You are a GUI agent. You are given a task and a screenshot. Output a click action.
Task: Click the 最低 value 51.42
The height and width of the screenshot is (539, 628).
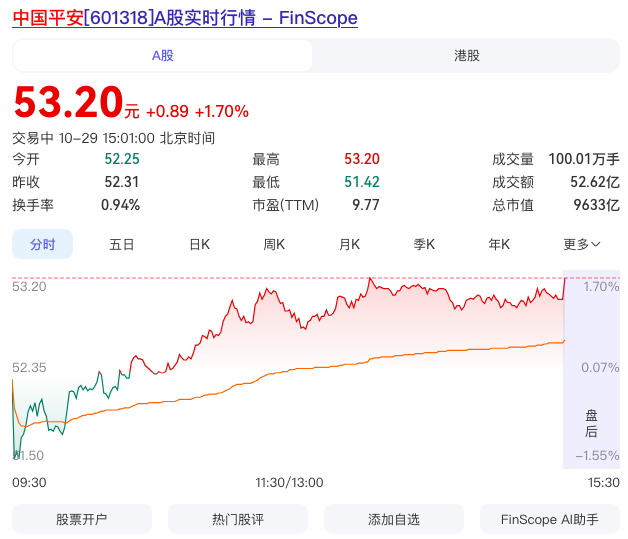point(362,182)
